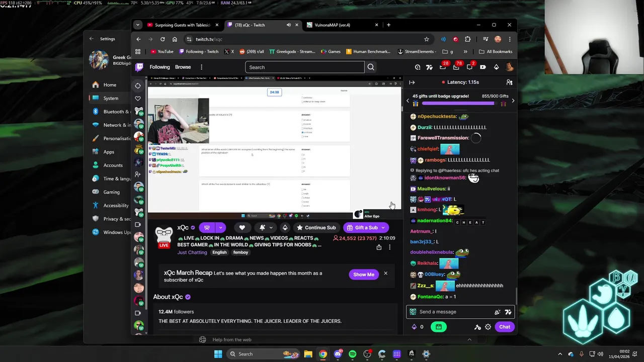Send message with the Chat button
This screenshot has width=644, height=362.
point(505,327)
